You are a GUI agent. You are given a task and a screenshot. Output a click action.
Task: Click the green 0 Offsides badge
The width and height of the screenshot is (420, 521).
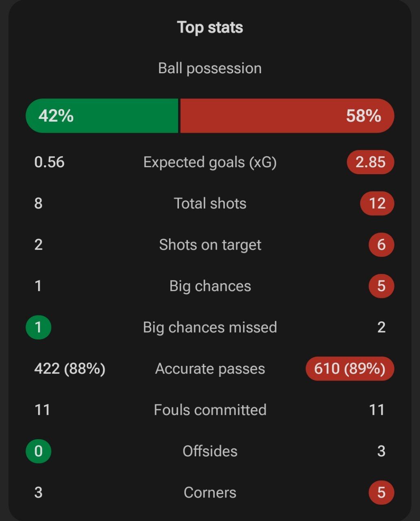(x=38, y=451)
